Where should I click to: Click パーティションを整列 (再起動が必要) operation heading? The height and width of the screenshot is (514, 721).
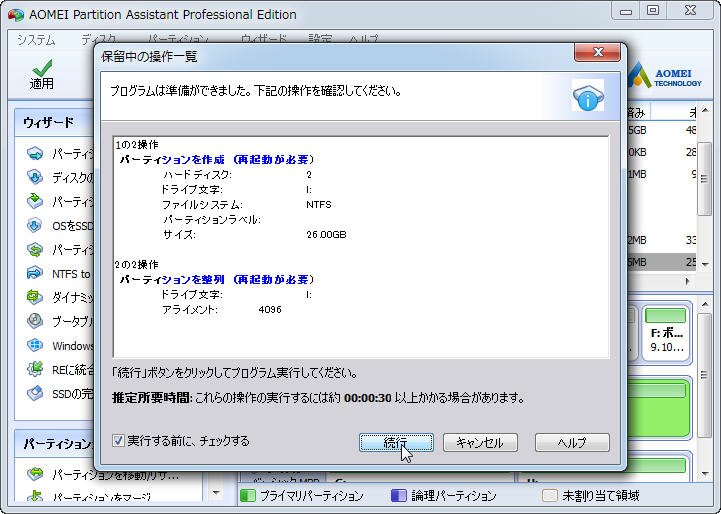217,280
